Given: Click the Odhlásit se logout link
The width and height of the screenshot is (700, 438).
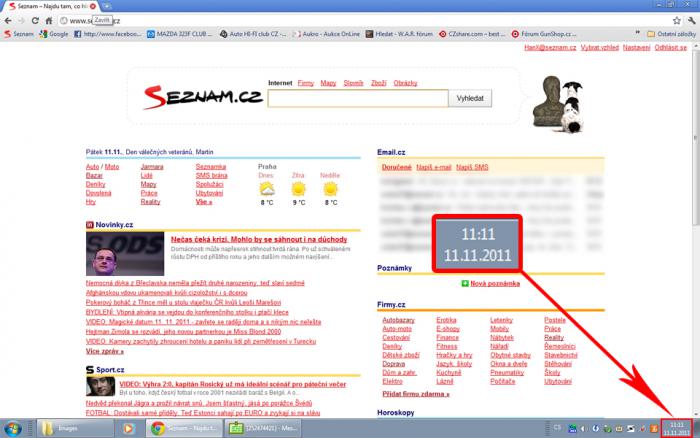Looking at the screenshot, I should pos(671,48).
